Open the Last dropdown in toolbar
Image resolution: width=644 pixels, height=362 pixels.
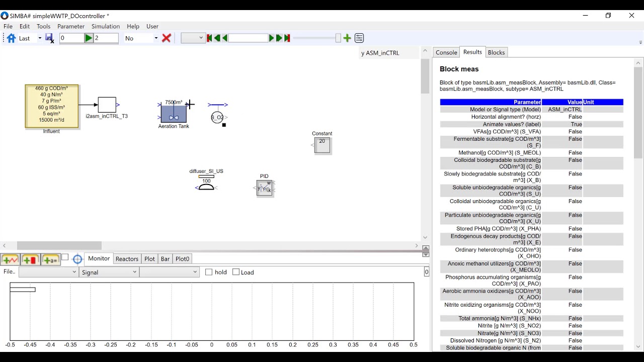30,38
